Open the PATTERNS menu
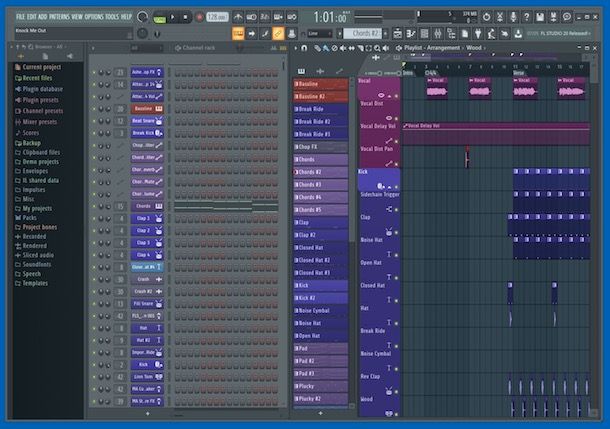Viewport: 610px width, 429px height. click(x=59, y=17)
